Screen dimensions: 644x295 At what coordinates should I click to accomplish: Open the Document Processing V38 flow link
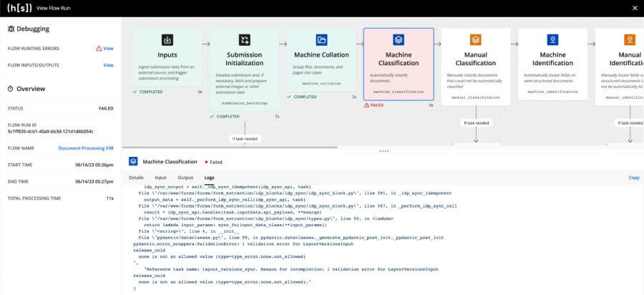(85, 148)
